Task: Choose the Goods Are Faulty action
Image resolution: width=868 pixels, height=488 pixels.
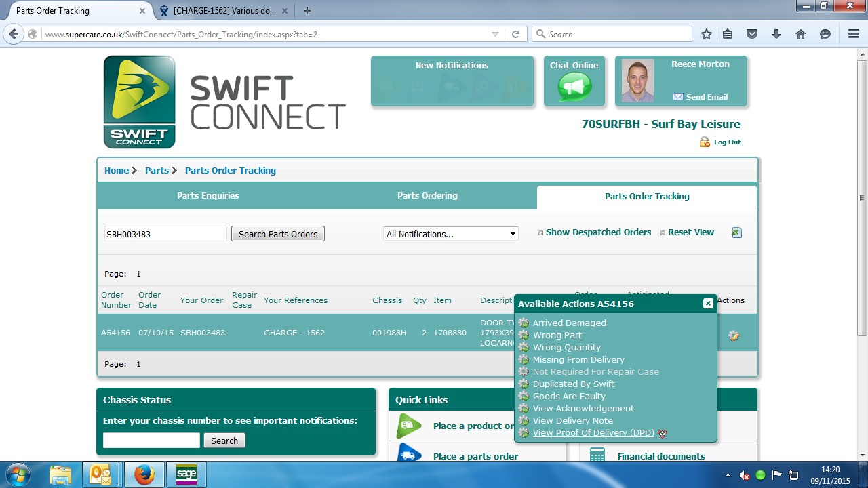Action: (x=569, y=396)
